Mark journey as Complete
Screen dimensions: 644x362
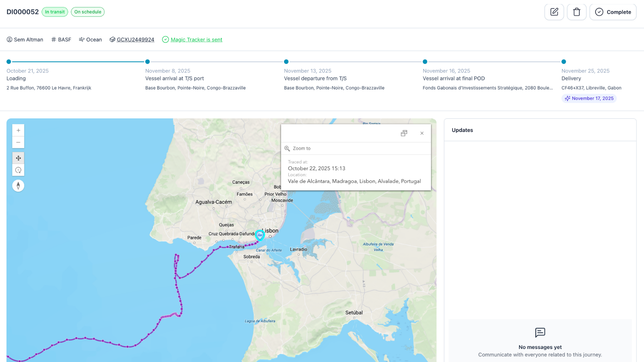pos(613,12)
